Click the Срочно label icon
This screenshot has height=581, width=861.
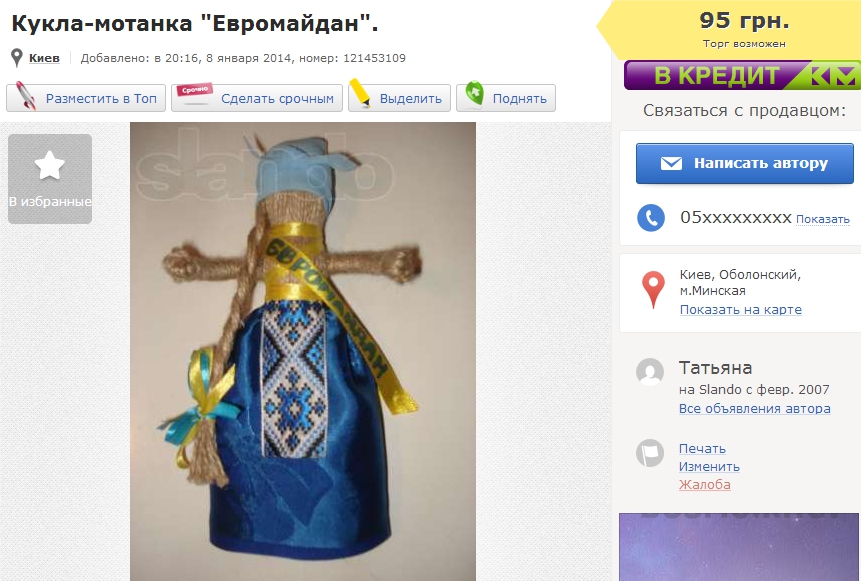pos(194,93)
